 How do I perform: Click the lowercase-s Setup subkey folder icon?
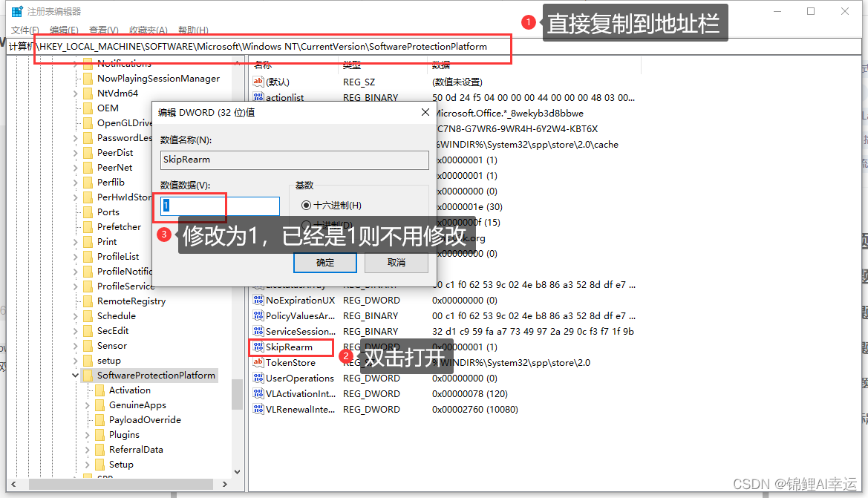click(99, 465)
